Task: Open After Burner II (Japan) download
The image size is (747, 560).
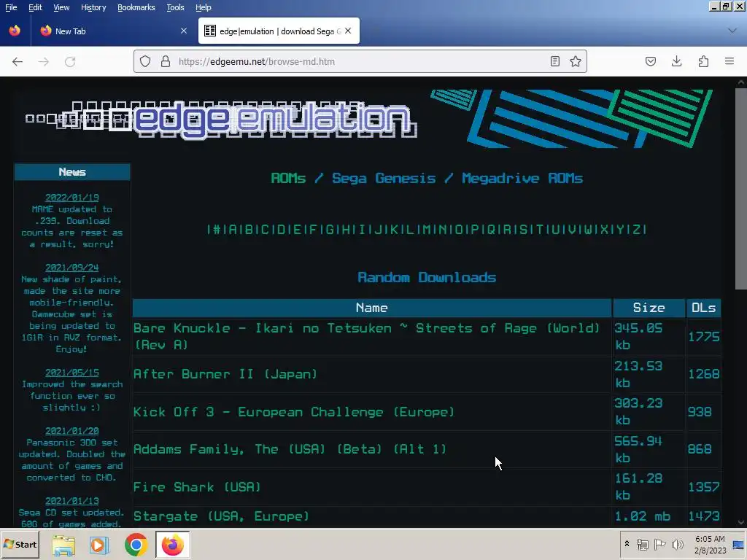Action: (x=225, y=374)
